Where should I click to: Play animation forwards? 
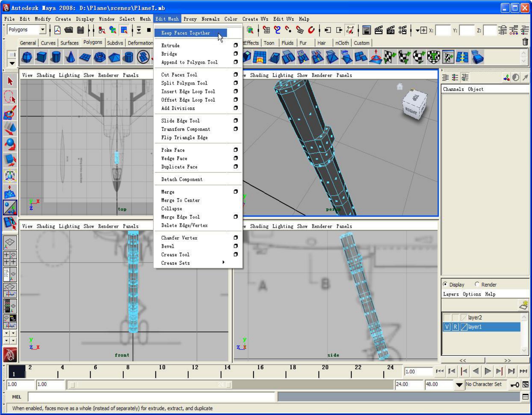pos(488,371)
